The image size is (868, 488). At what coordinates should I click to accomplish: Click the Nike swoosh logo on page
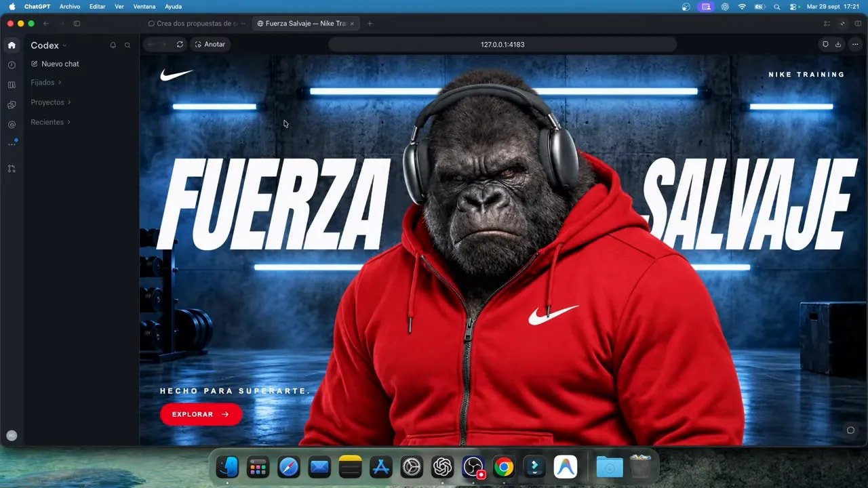pos(176,75)
